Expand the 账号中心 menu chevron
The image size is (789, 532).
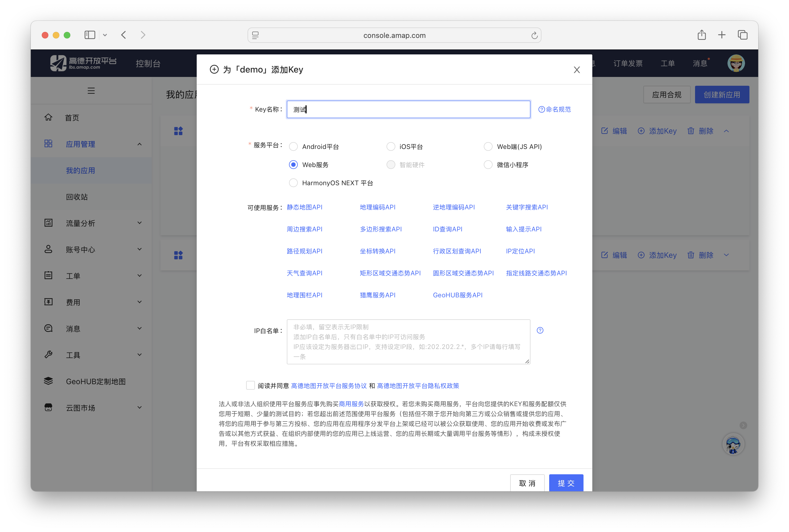[139, 250]
